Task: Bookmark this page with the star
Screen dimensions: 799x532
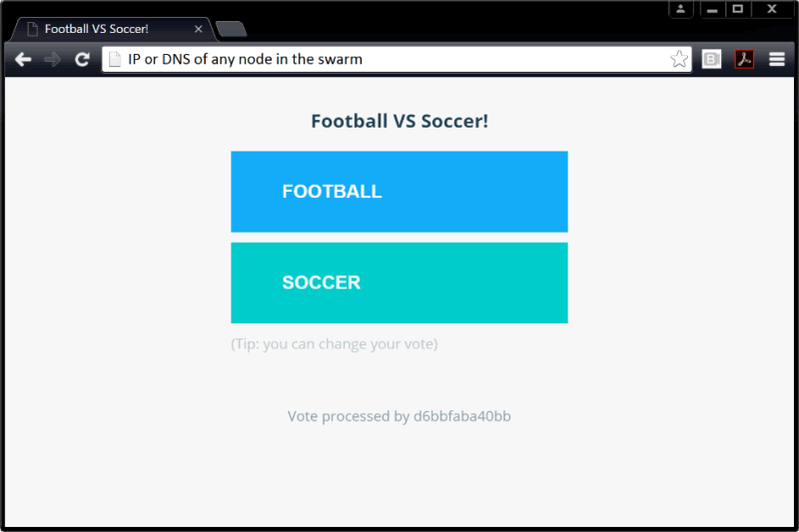Action: point(679,60)
